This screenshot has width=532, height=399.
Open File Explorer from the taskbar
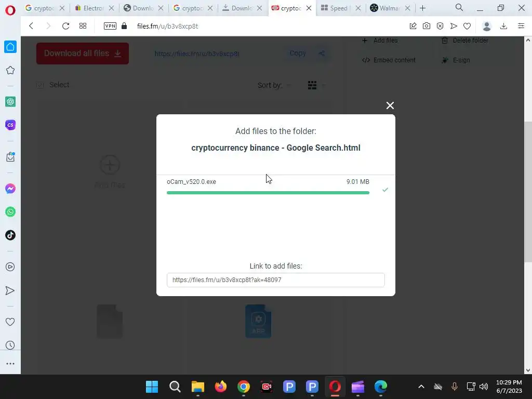click(198, 387)
